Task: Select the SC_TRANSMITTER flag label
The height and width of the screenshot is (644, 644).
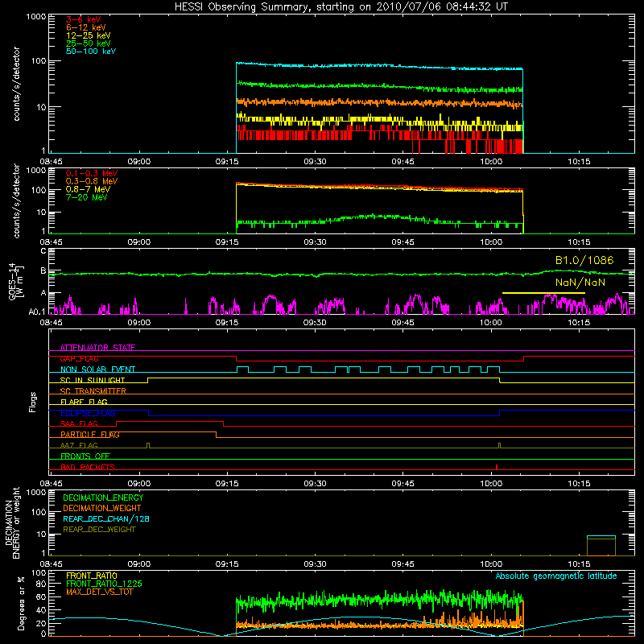Action: click(x=93, y=391)
